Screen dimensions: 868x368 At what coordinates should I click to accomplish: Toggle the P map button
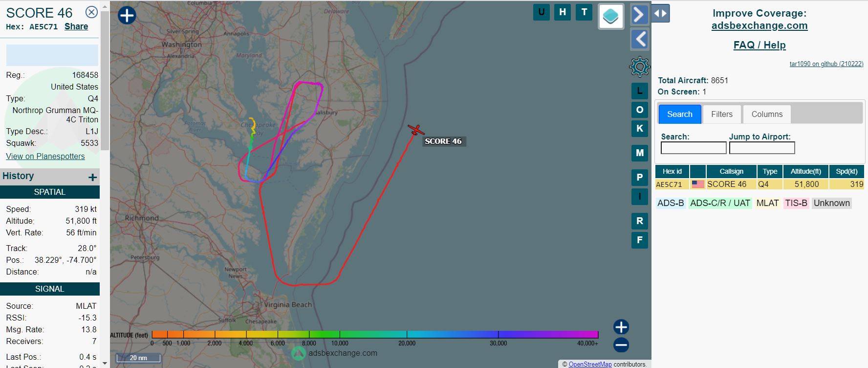coord(639,177)
